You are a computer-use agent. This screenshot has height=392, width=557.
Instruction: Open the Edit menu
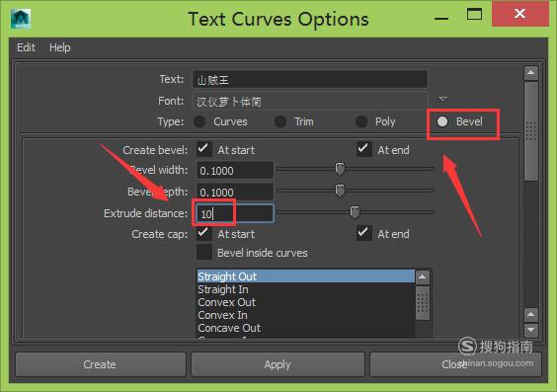tap(26, 47)
